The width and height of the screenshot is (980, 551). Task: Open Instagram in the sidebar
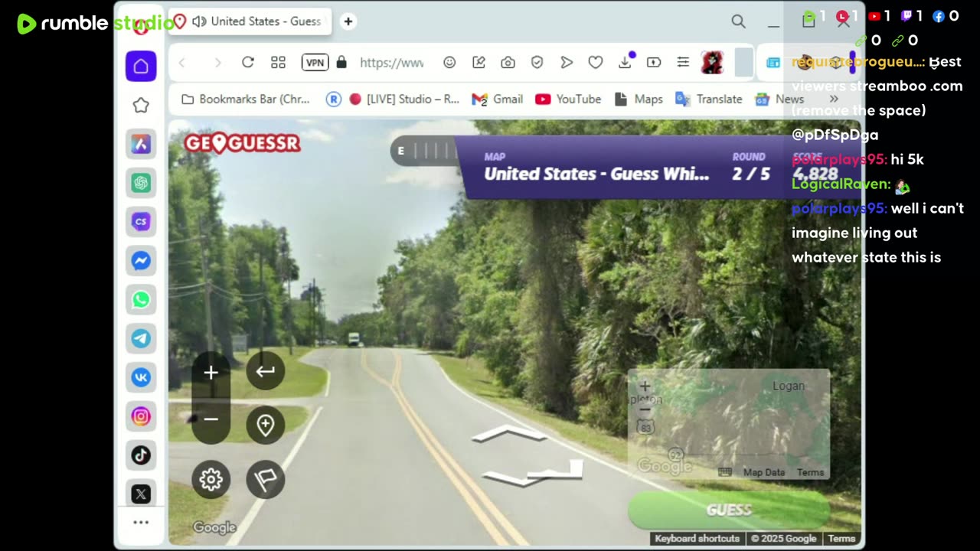141,416
